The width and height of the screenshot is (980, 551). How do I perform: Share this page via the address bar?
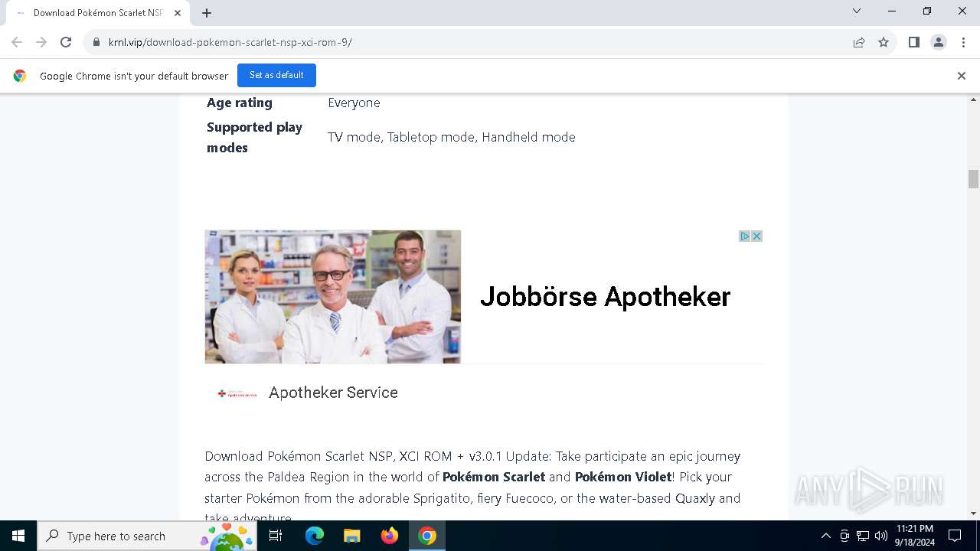tap(859, 42)
